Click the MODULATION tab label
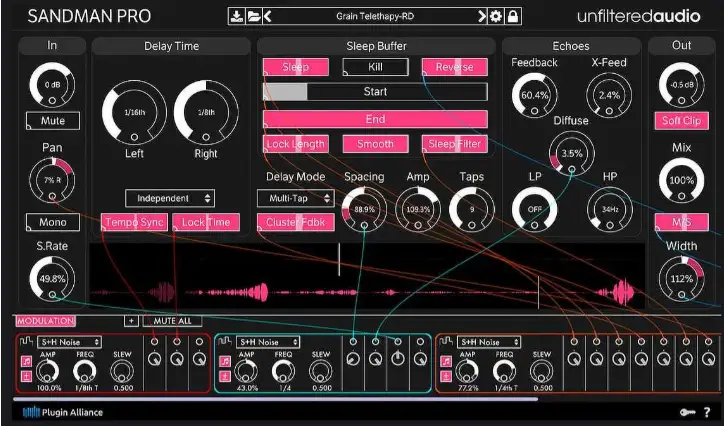Viewport: 724px width, 426px height. click(45, 321)
